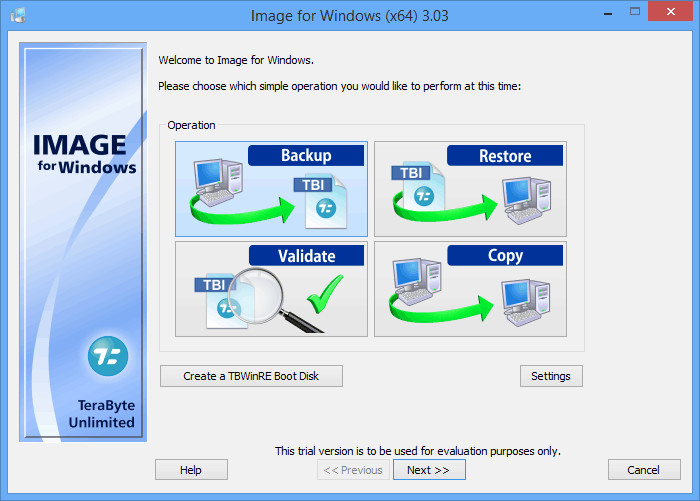The image size is (700, 501).
Task: Choose the Copy operation tile
Action: coord(470,289)
